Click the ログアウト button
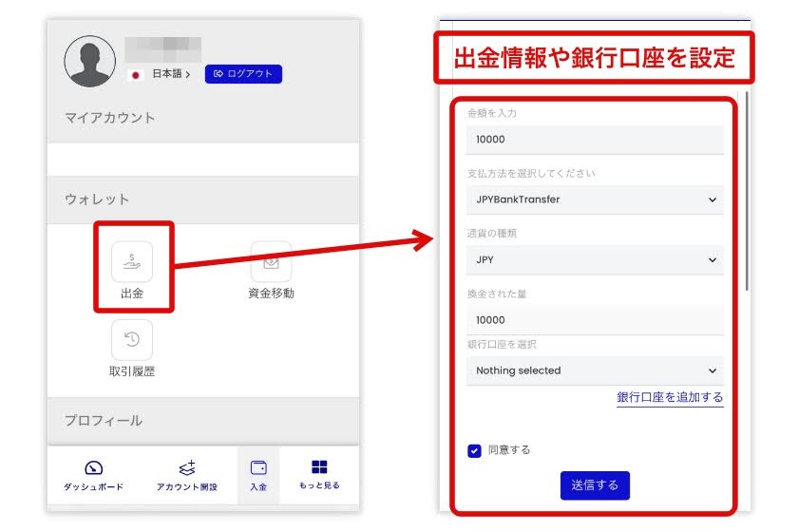This screenshot has width=798, height=532. click(243, 74)
